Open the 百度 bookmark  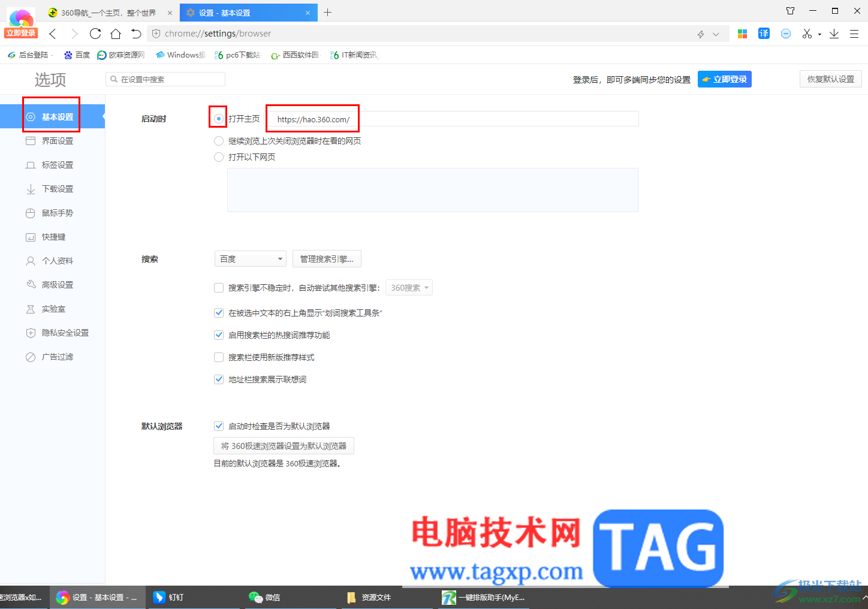tap(77, 55)
